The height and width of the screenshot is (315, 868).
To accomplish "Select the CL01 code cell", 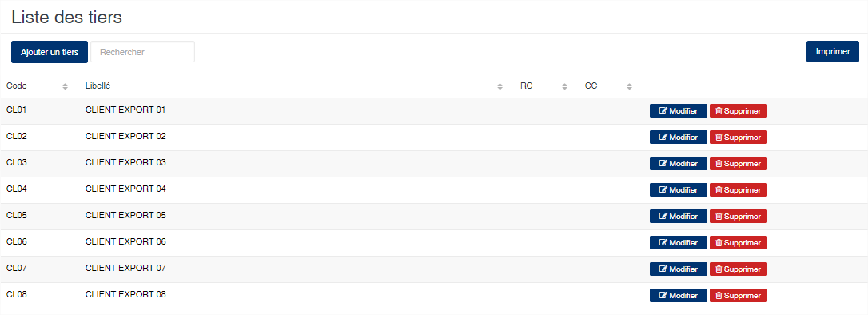I will click(17, 110).
